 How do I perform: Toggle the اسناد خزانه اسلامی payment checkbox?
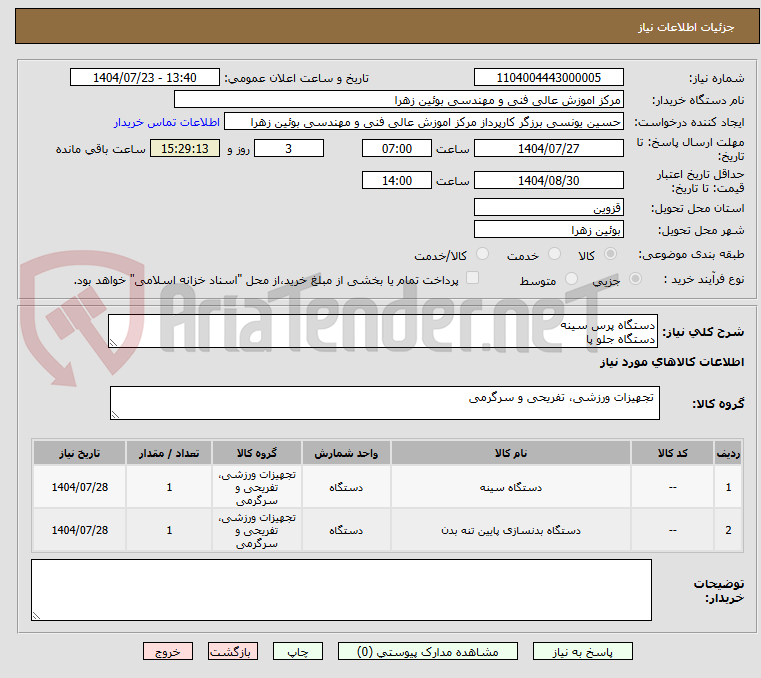[x=472, y=278]
